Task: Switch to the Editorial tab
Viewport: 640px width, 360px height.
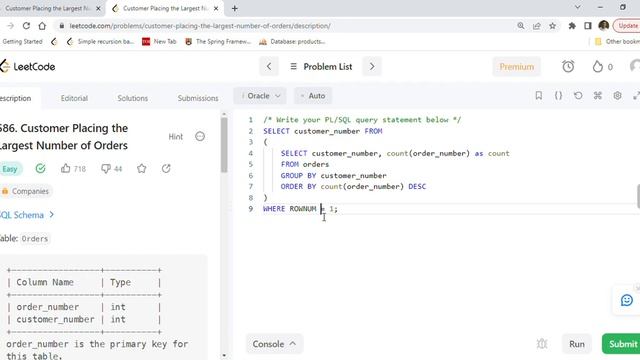Action: click(x=74, y=98)
